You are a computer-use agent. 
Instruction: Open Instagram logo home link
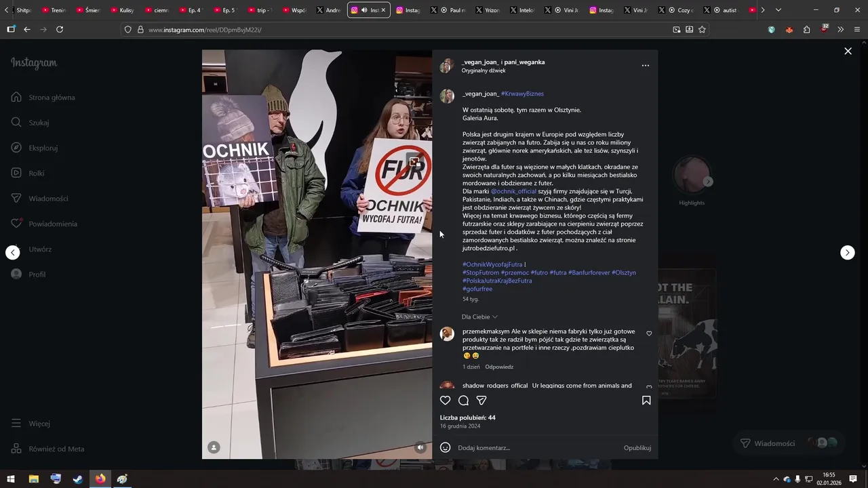tap(34, 63)
